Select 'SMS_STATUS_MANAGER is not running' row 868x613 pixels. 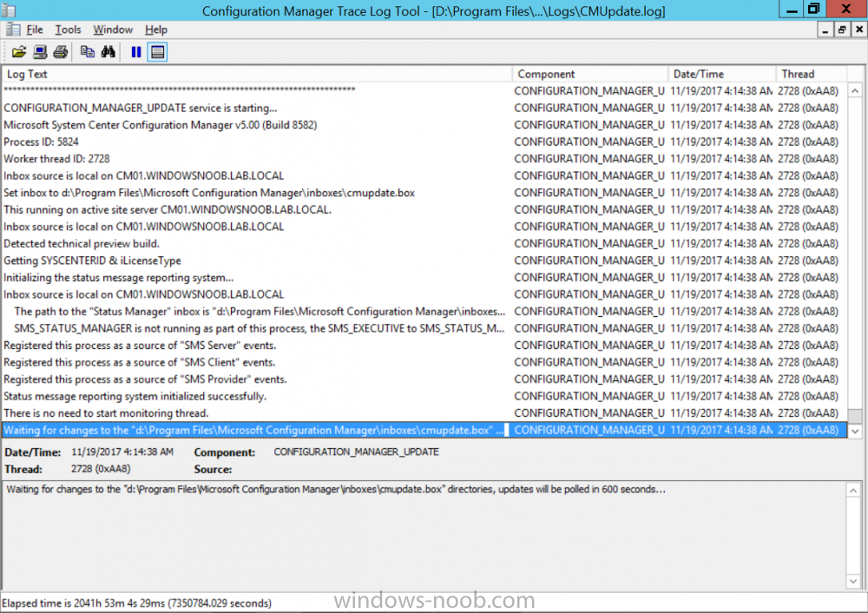click(x=424, y=328)
